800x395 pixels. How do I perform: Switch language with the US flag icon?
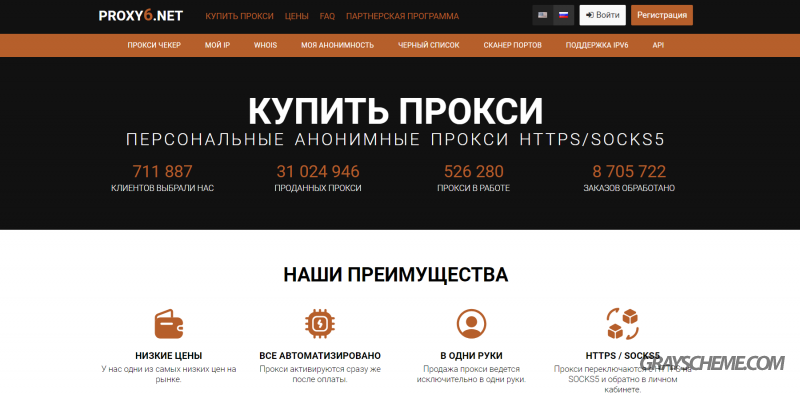543,15
